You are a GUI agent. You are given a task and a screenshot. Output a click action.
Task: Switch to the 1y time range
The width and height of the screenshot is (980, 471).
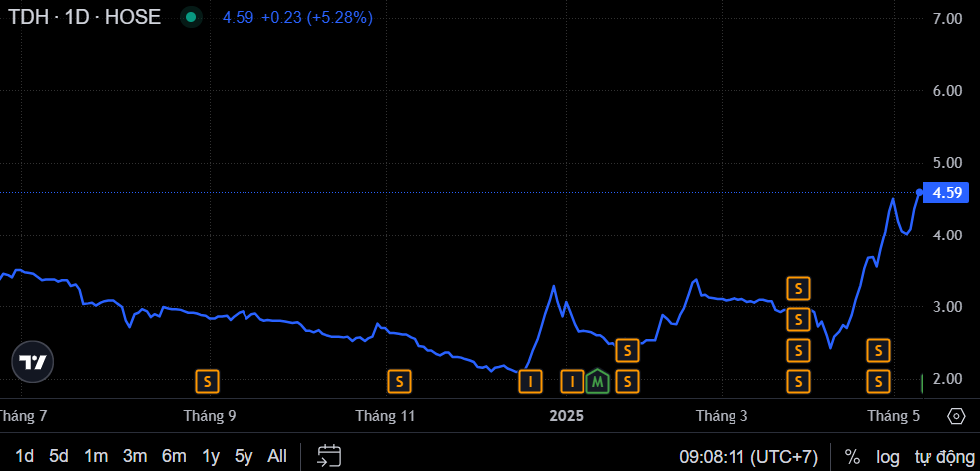tap(211, 456)
